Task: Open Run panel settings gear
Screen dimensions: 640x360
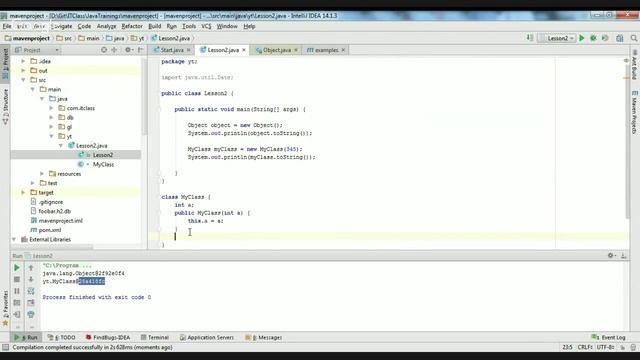Action: 611,256
